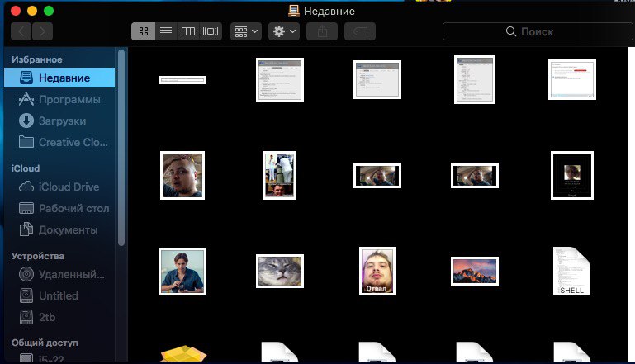Viewport: 635px width, 364px height.
Task: Select the man holding head portrait thumbnail
Action: point(182,175)
